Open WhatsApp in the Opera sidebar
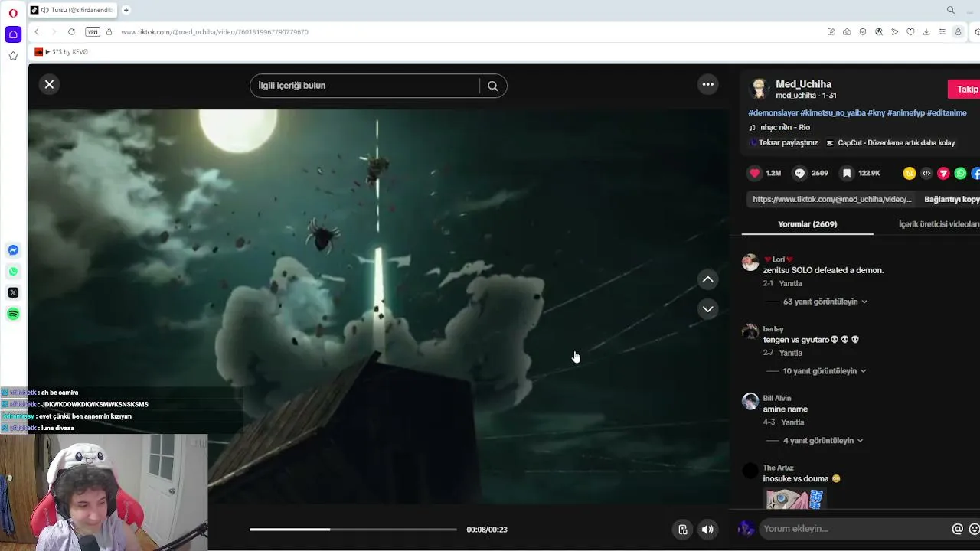Viewport: 980px width, 551px height. tap(13, 272)
